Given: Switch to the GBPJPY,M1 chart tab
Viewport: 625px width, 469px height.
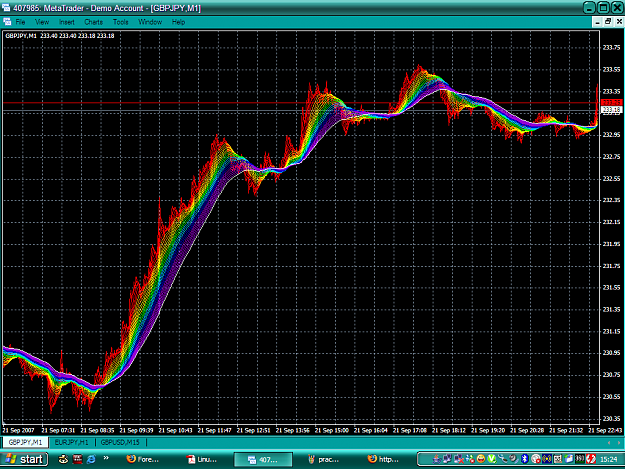Looking at the screenshot, I should pos(25,442).
